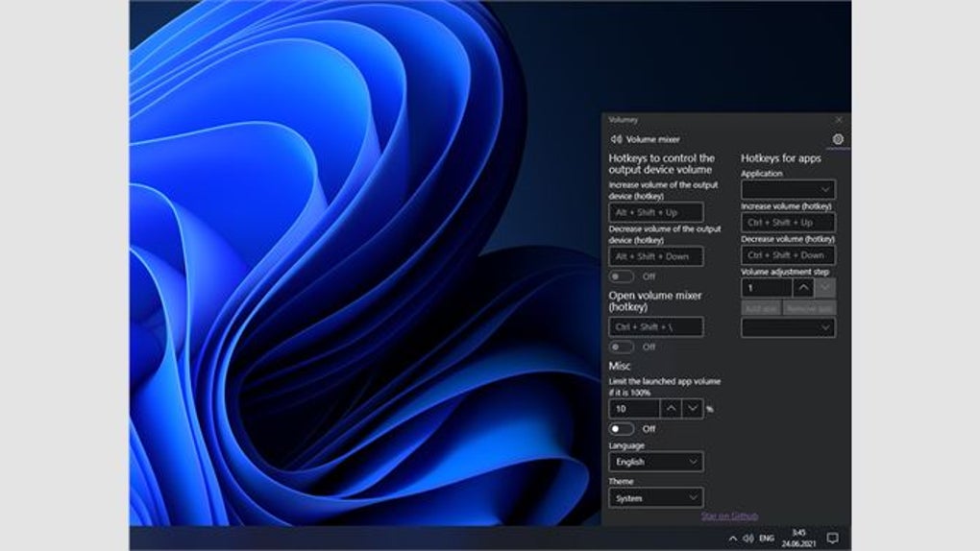
Task: Click the Remove app button
Action: click(x=809, y=308)
